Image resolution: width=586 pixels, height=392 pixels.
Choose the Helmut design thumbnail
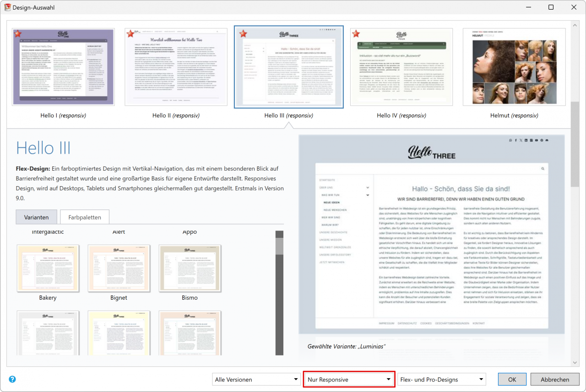[514, 67]
